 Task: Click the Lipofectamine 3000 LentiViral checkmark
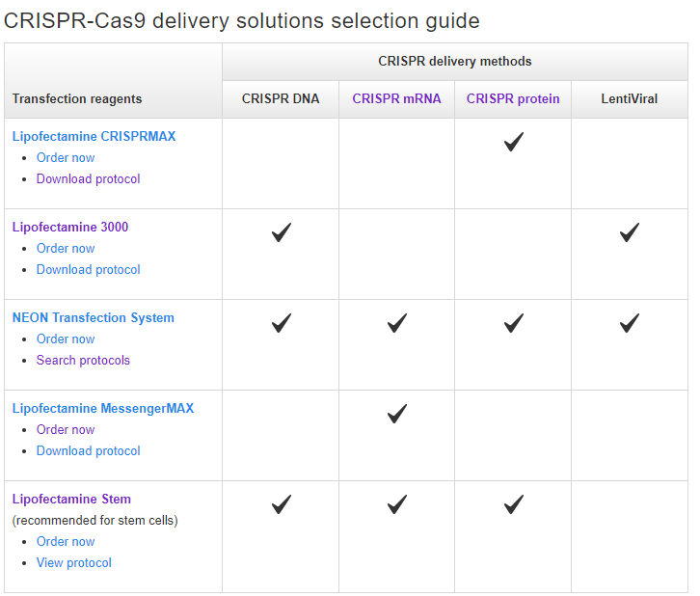pos(629,232)
